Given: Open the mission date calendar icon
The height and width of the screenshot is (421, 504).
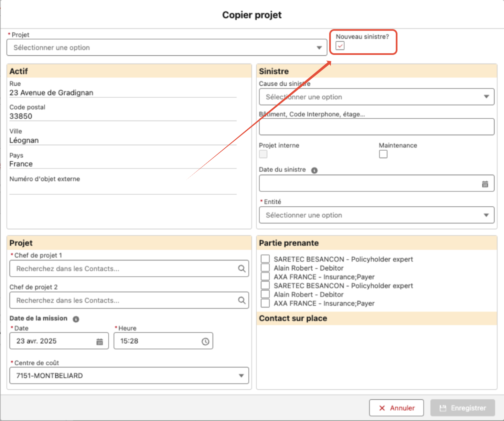Looking at the screenshot, I should click(99, 342).
